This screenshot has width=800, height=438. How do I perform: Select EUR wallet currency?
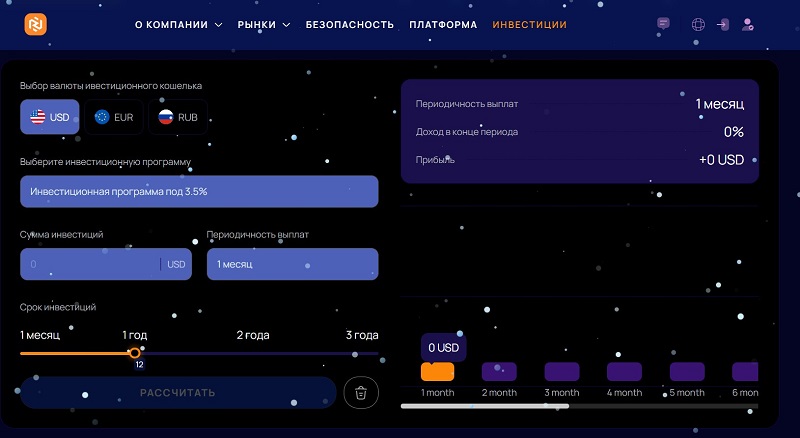point(114,118)
